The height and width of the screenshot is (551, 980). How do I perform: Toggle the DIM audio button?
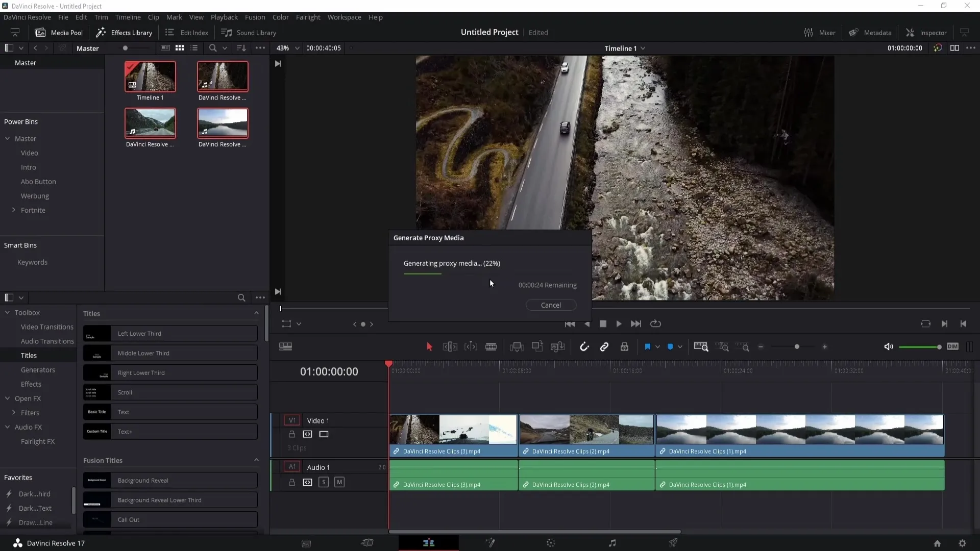(952, 346)
